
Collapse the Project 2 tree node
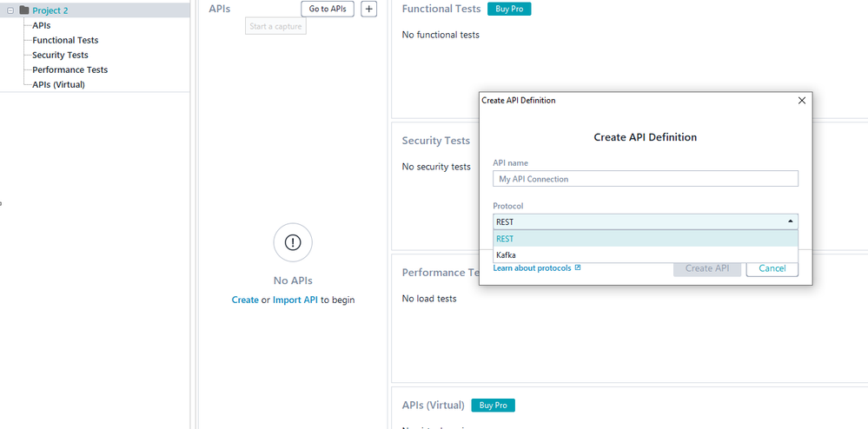point(10,10)
